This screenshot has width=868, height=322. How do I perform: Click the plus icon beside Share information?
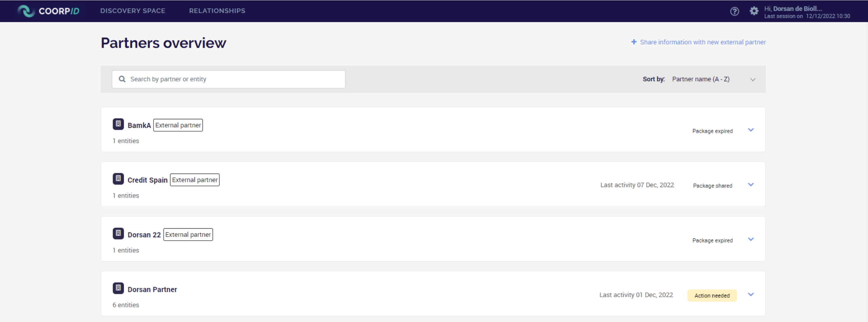[x=634, y=42]
